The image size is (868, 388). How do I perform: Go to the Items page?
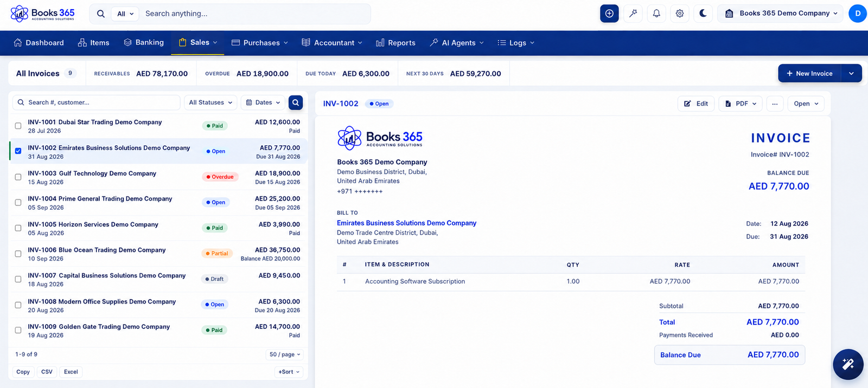point(93,43)
